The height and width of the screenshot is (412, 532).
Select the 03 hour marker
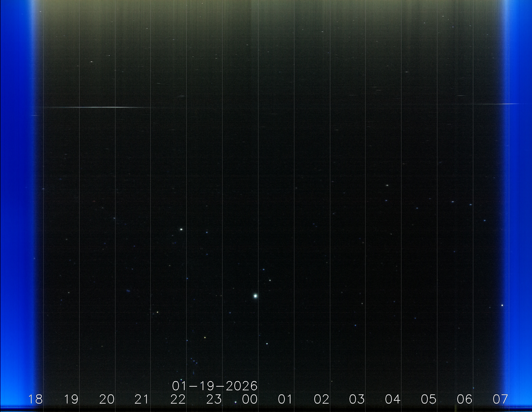[357, 399]
